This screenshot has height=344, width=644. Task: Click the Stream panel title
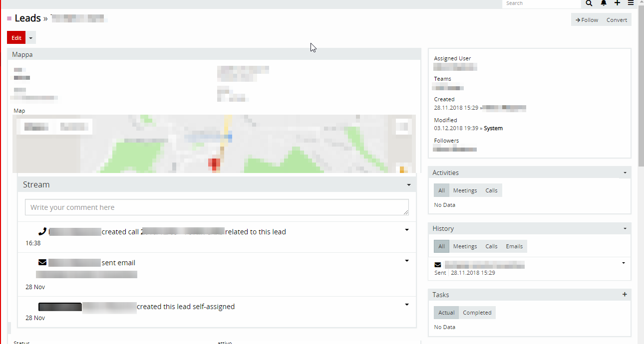point(36,184)
